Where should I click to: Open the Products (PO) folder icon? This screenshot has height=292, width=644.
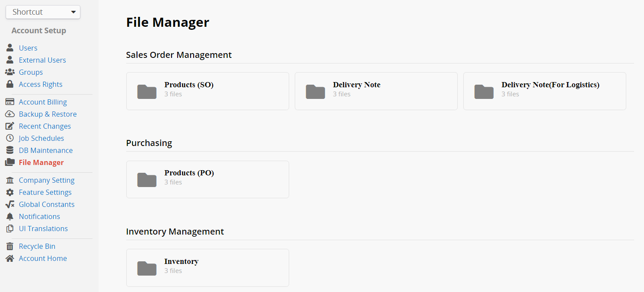click(x=147, y=180)
